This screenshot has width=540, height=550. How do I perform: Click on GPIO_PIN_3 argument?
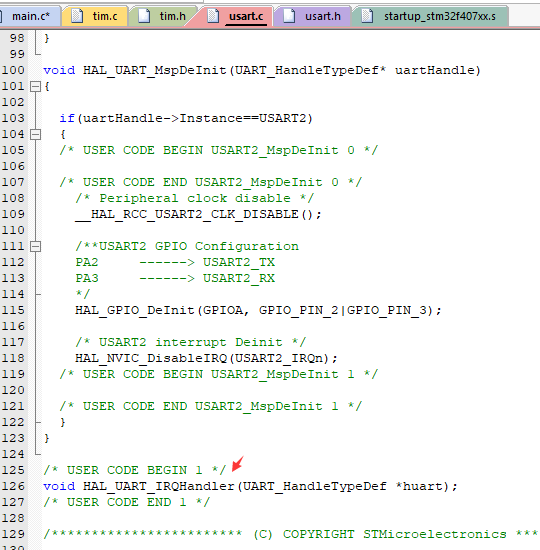[x=387, y=310]
